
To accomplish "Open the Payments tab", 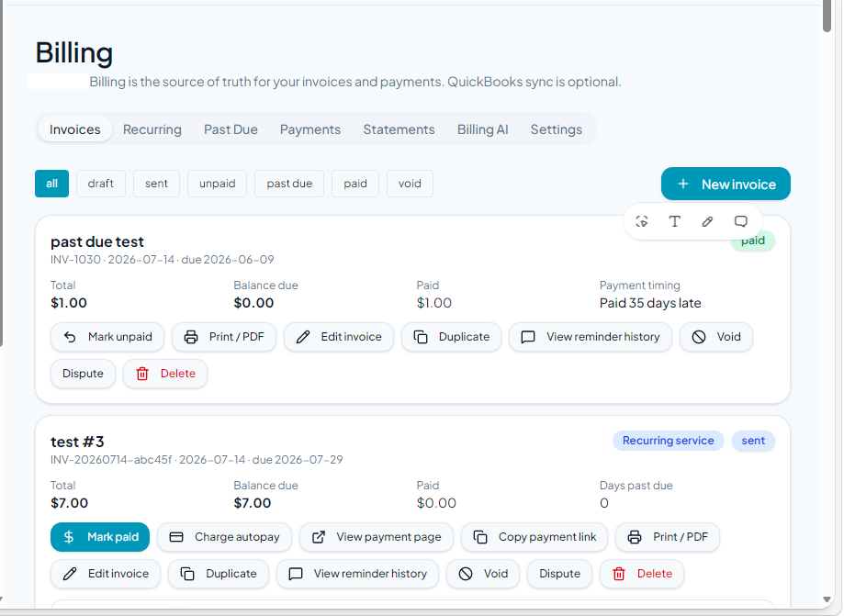I will 310,129.
